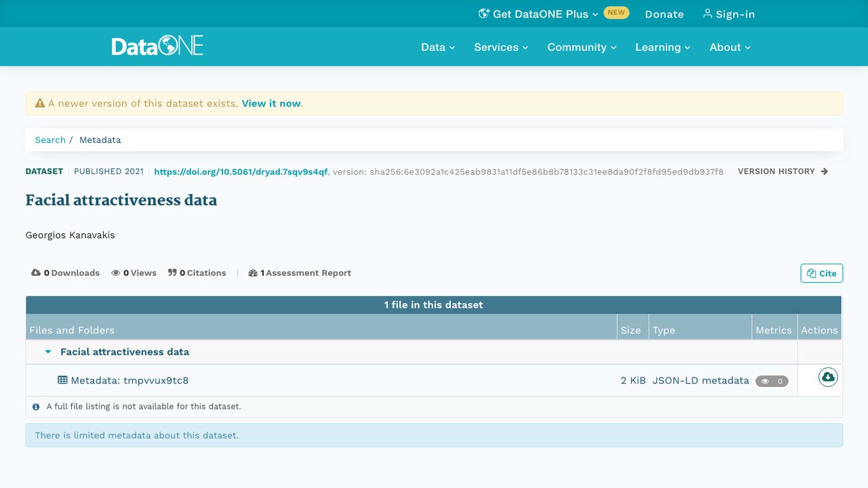Open Get DataONE Plus dropdown

pos(540,14)
